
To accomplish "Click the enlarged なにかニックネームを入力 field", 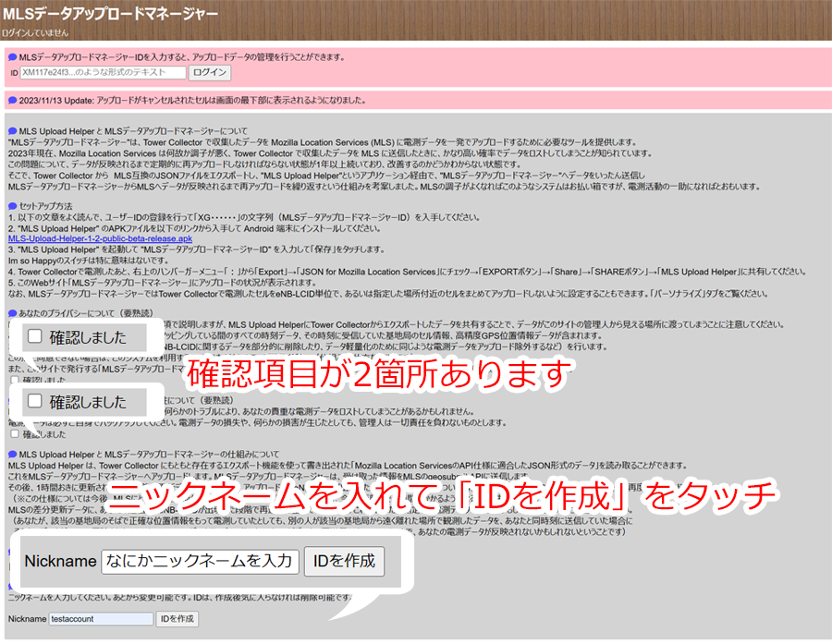I will 200,561.
